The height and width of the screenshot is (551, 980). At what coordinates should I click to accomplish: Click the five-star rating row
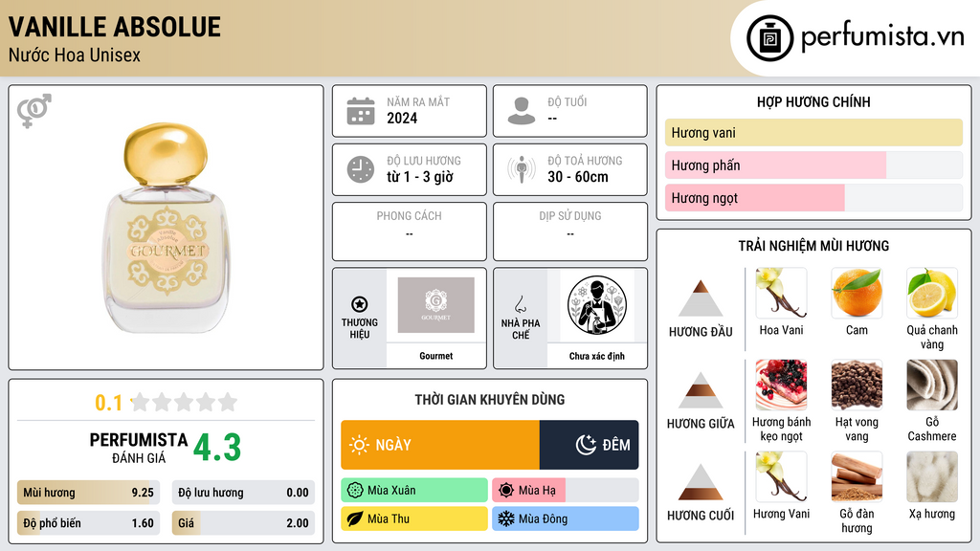tap(184, 403)
